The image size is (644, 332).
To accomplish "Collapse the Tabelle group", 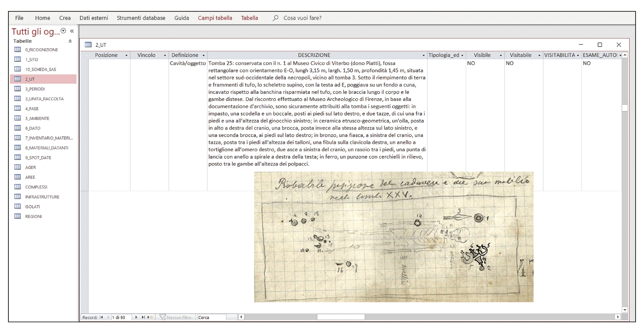I will click(x=70, y=41).
